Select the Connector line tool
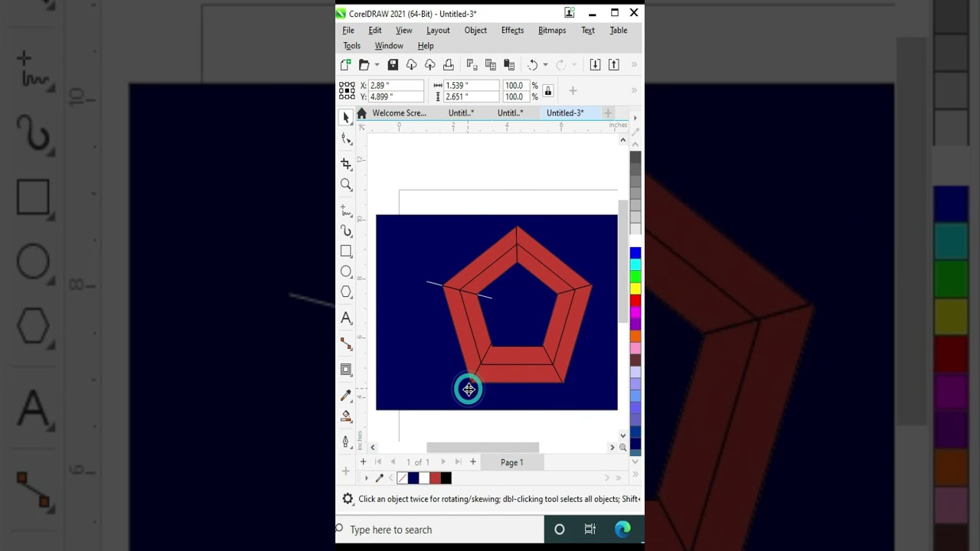 point(346,344)
